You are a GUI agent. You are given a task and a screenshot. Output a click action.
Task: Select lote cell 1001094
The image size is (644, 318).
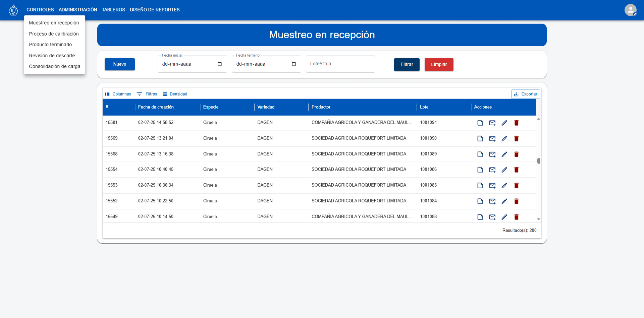428,123
